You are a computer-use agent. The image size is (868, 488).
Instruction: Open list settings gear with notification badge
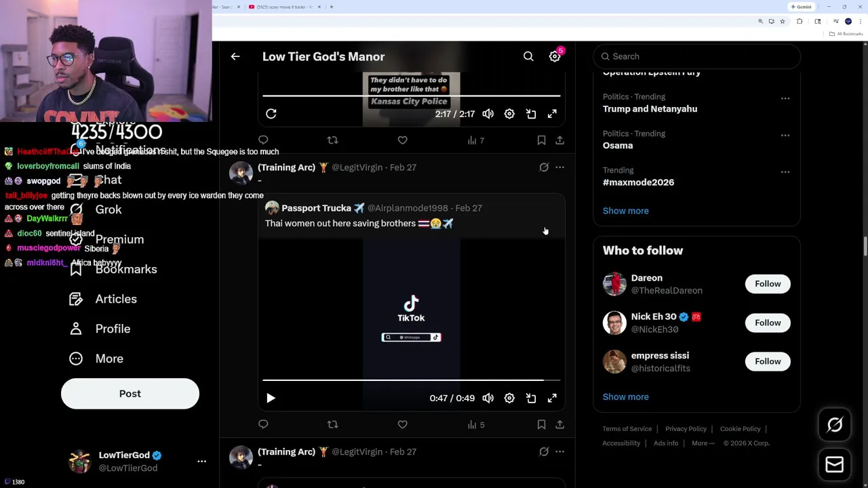[x=555, y=57]
